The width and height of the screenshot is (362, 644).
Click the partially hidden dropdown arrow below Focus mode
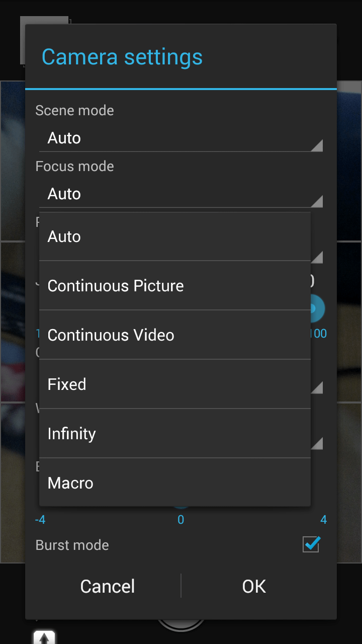click(x=317, y=257)
